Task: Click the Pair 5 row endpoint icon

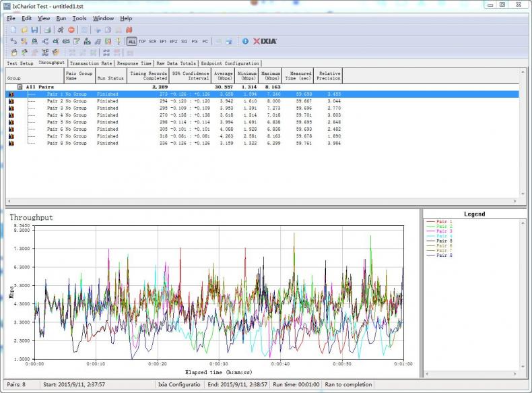Action: pos(11,122)
